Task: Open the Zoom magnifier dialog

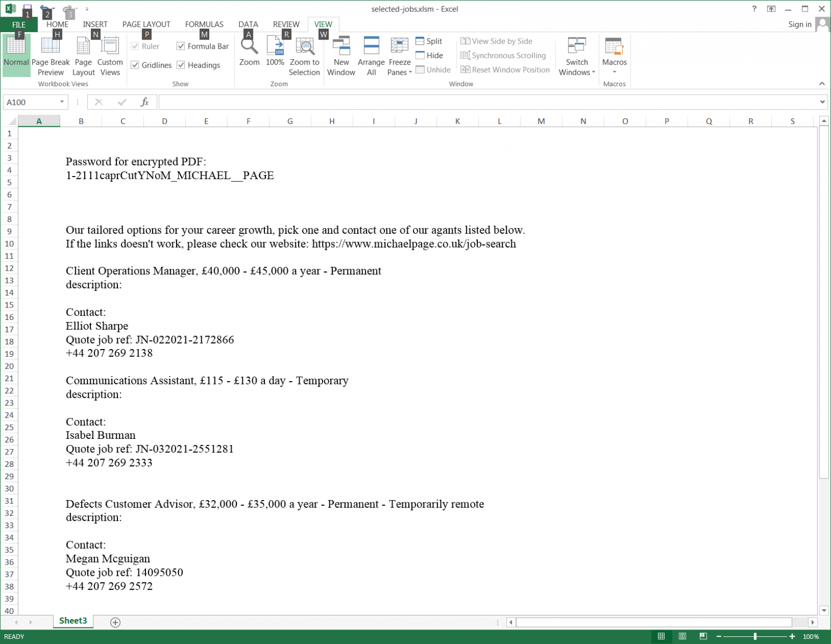Action: (249, 47)
